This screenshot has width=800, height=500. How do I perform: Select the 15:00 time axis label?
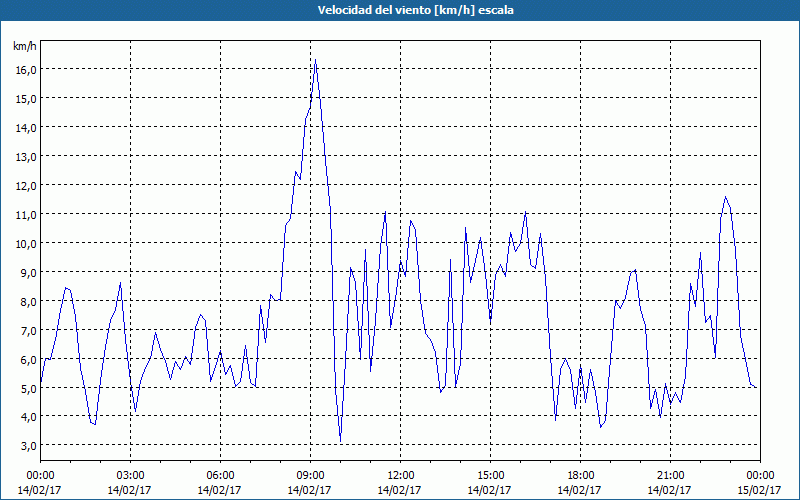pyautogui.click(x=490, y=476)
